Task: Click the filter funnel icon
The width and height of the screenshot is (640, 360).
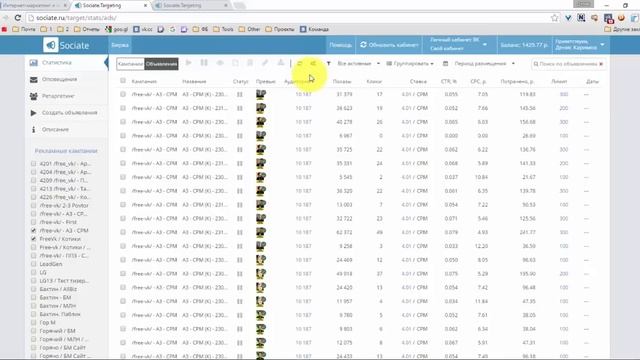Action: pyautogui.click(x=329, y=64)
